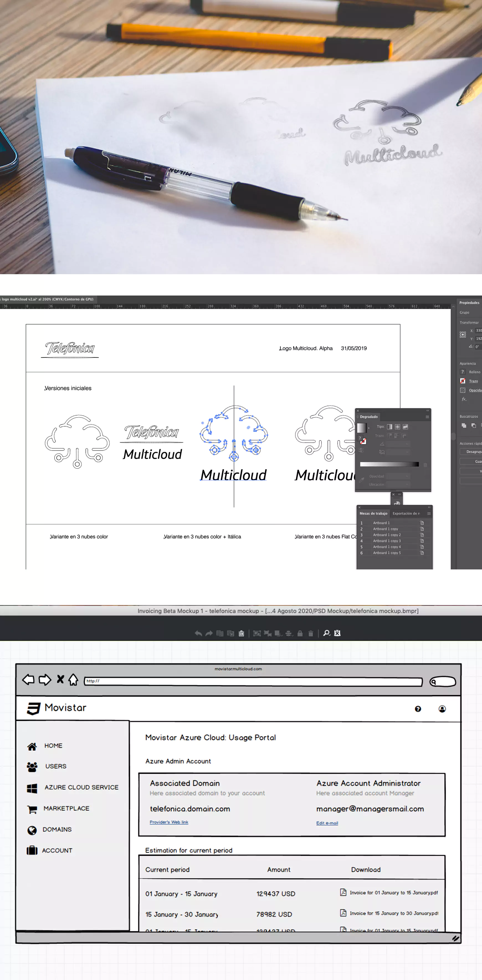Switch to Exportación de recursos tab
This screenshot has width=482, height=980.
click(x=406, y=513)
